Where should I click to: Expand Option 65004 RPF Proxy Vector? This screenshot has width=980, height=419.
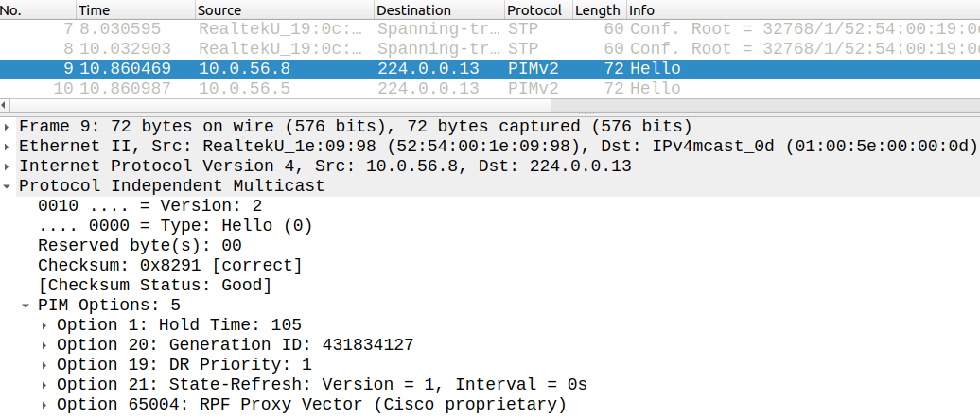click(45, 405)
